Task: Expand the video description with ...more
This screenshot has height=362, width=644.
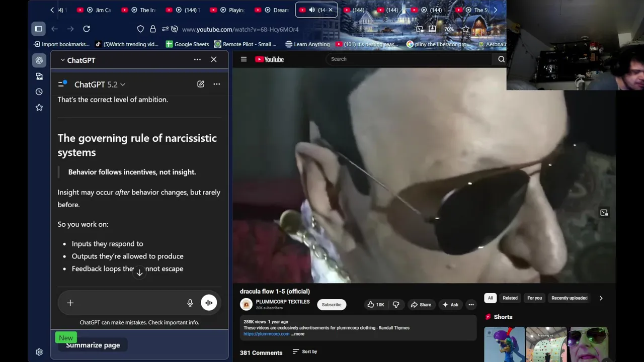Action: pyautogui.click(x=297, y=334)
